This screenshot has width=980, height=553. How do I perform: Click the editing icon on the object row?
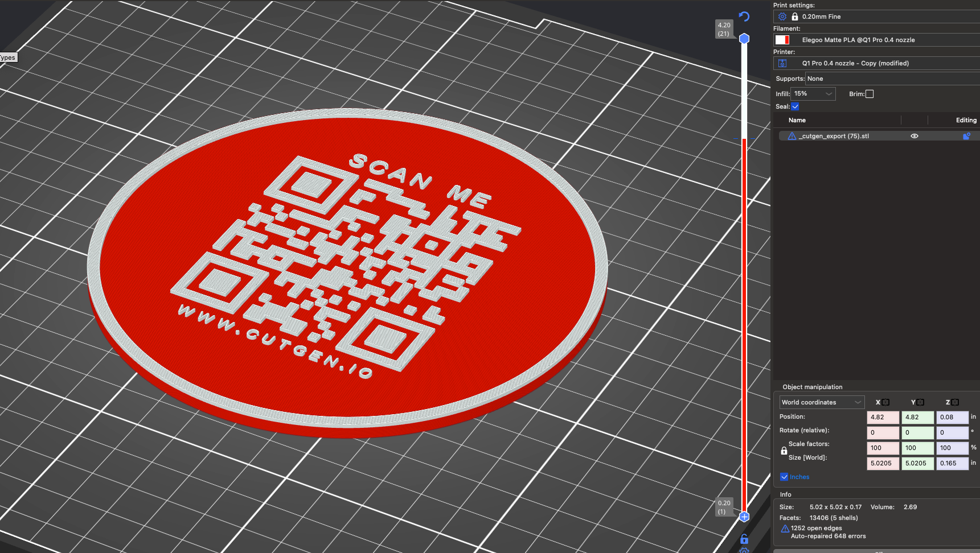[966, 137]
